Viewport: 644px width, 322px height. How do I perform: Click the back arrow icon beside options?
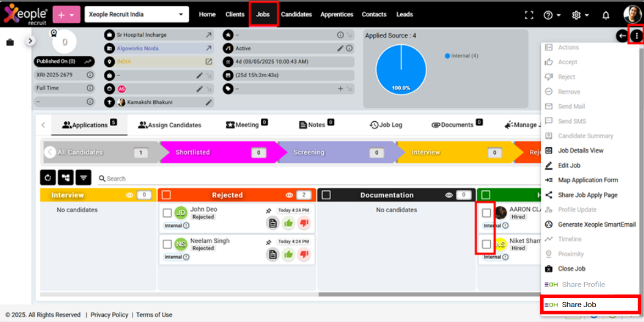coord(621,36)
